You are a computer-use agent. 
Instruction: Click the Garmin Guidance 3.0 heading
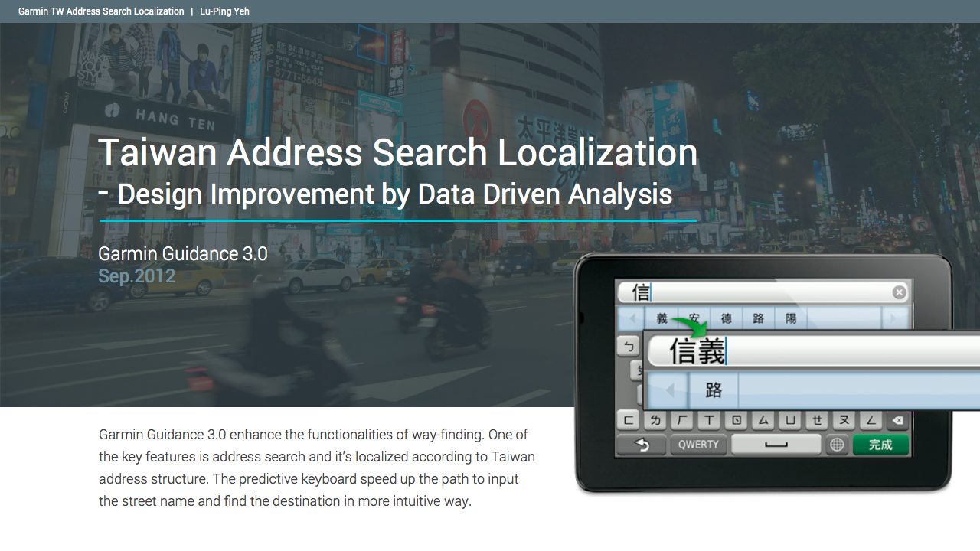click(183, 254)
